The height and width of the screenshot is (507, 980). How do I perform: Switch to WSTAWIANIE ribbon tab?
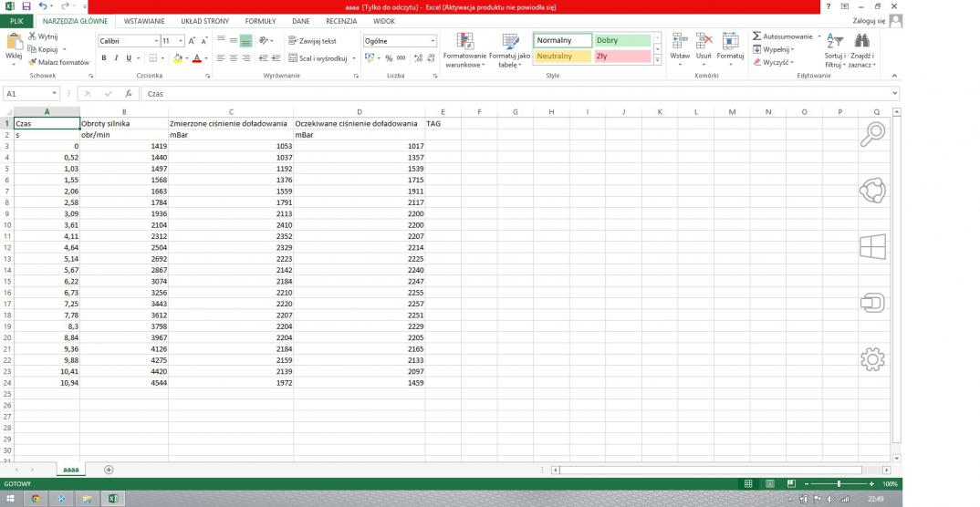[144, 21]
